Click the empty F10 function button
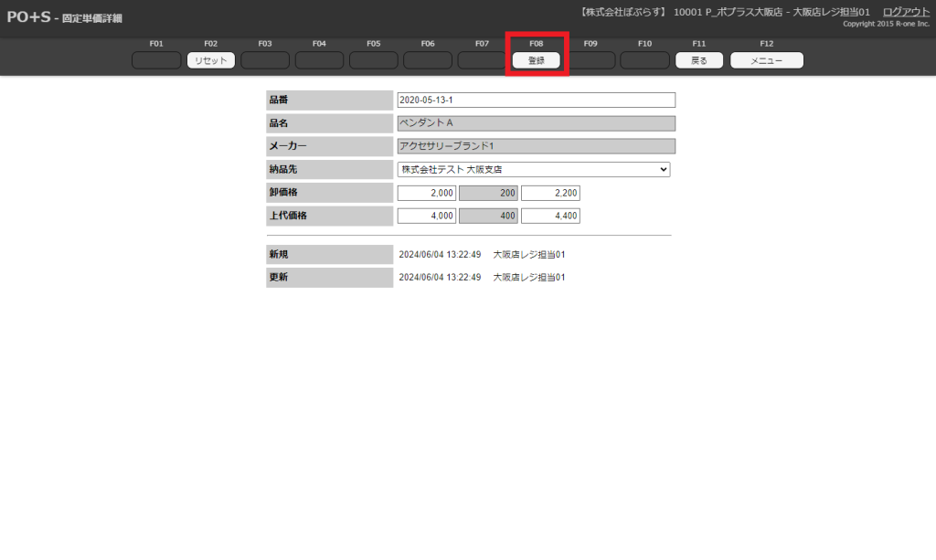936x560 pixels. click(x=644, y=61)
